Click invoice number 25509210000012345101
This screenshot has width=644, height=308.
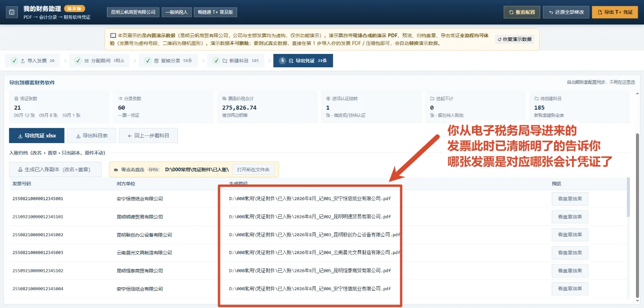coord(38,217)
